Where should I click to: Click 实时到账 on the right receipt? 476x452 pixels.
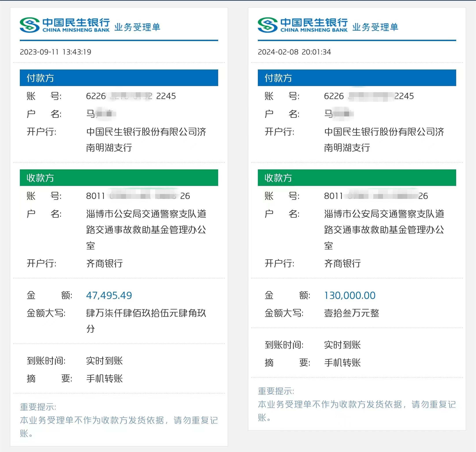tap(342, 345)
